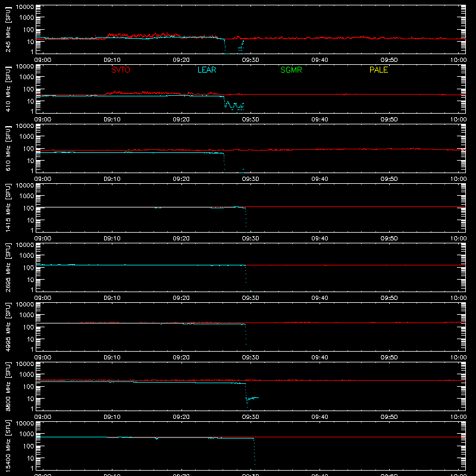The height and width of the screenshot is (476, 476).
Task: Click 09:30 label under the 8800 MHz panel
Action: click(250, 417)
